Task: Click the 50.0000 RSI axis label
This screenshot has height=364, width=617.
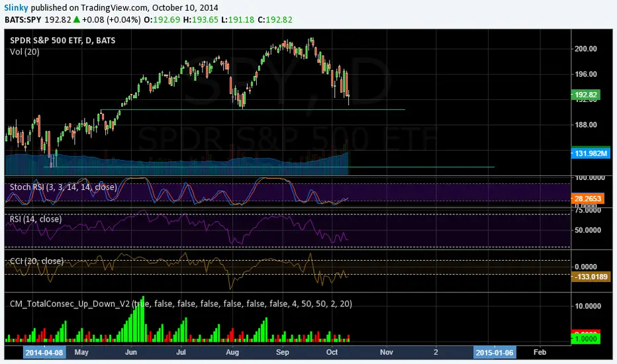Action: pos(588,230)
